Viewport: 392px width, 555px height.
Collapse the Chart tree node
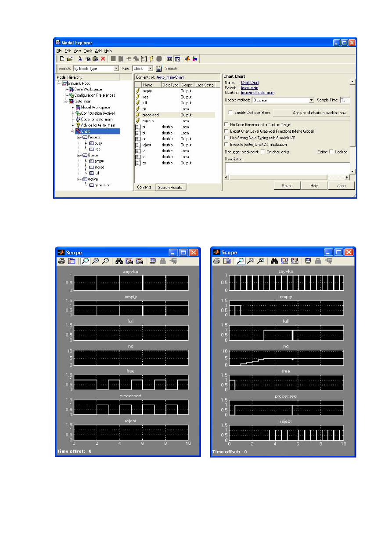pyautogui.click(x=72, y=131)
